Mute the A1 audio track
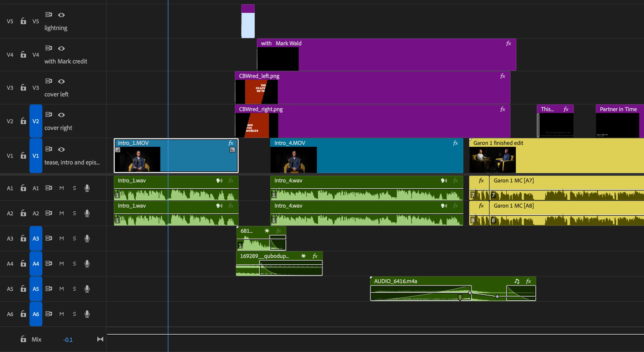The width and height of the screenshot is (644, 352). (62, 188)
